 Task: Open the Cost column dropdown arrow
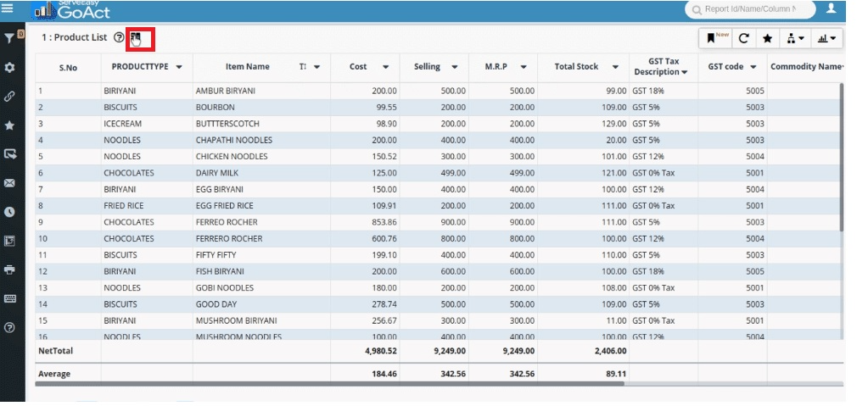point(385,67)
